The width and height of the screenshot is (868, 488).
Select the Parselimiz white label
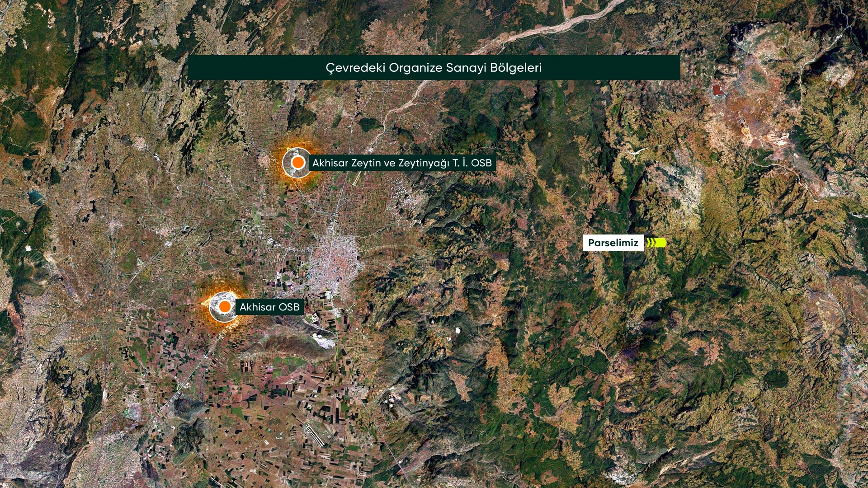tap(613, 243)
